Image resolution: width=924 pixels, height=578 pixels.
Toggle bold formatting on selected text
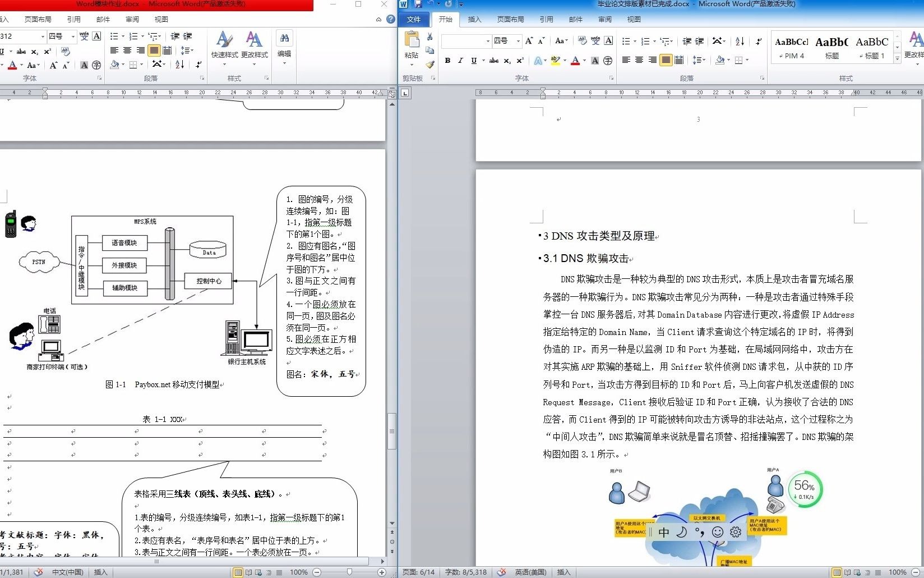(447, 60)
